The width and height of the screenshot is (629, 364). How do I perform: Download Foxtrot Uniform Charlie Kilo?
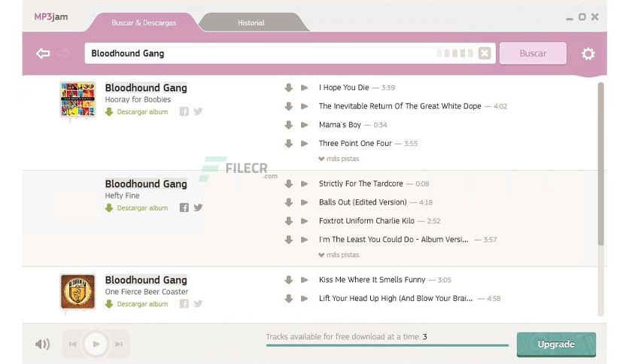pyautogui.click(x=288, y=221)
